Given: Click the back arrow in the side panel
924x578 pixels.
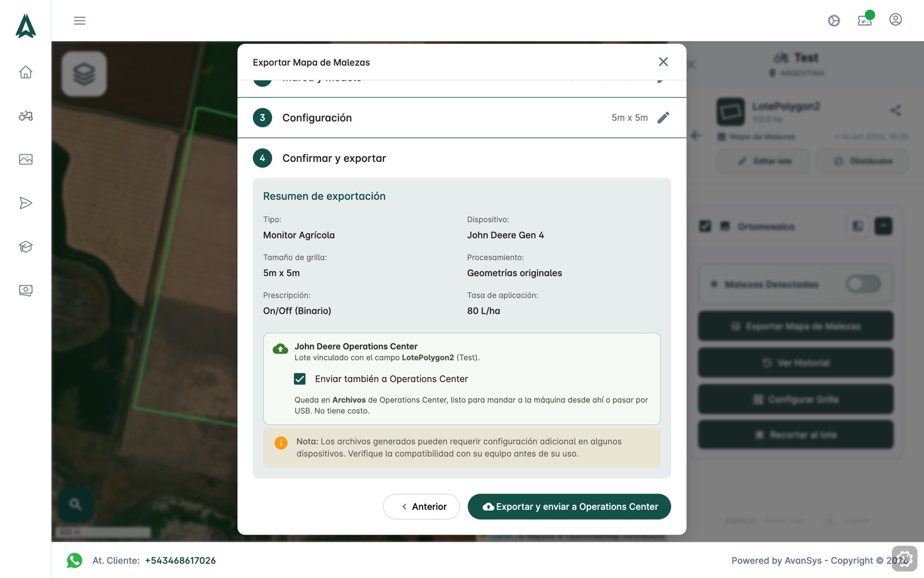Looking at the screenshot, I should 696,136.
